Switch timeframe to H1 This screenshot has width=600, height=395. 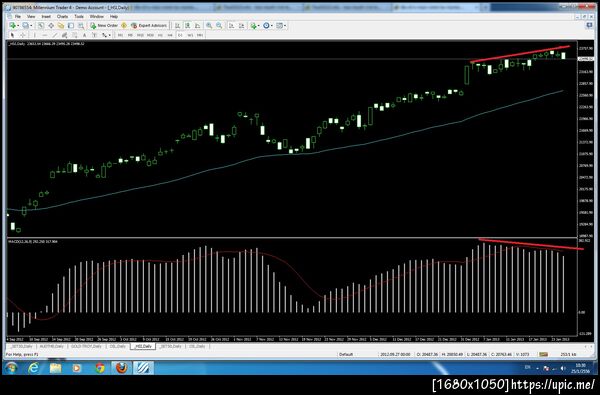tap(160, 35)
